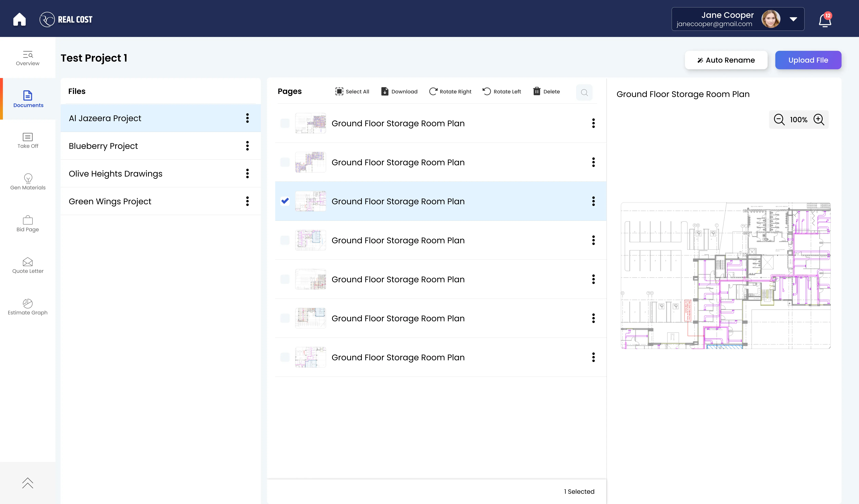Run Auto Rename on the project files
Viewport: 859px width, 504px height.
pos(726,60)
